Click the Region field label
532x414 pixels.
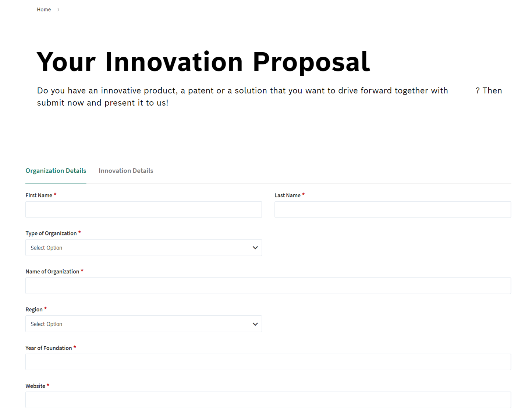tap(34, 309)
